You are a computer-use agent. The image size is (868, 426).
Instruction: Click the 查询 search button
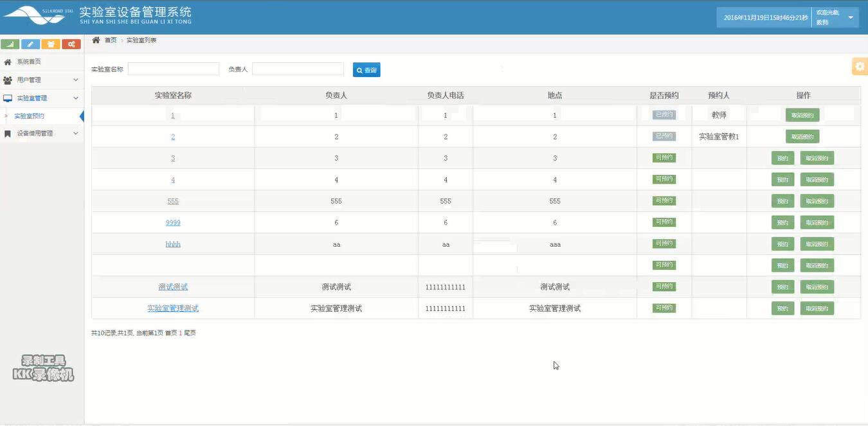pyautogui.click(x=366, y=69)
